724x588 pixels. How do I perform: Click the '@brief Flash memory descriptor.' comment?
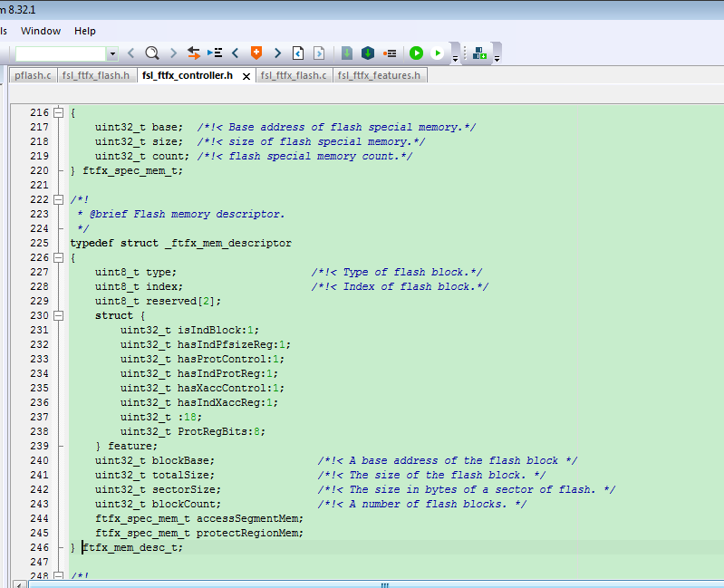click(x=187, y=214)
